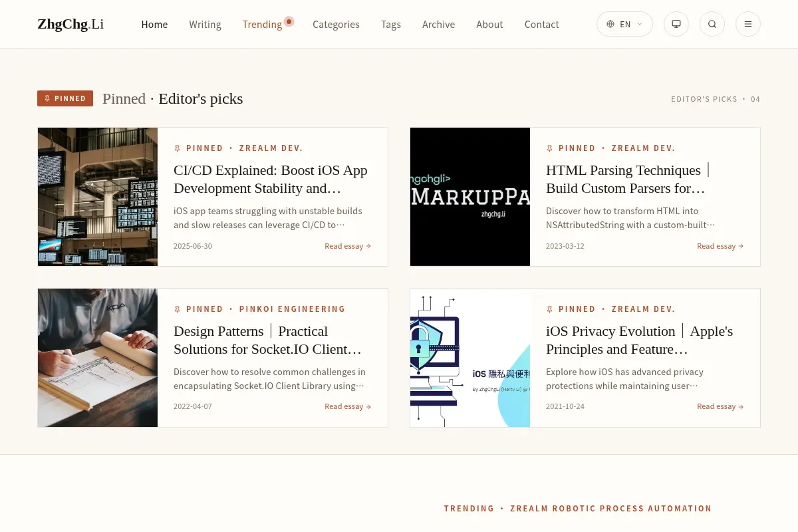Open HTML Parsing Techniques article title
The image size is (798, 532).
click(x=626, y=179)
